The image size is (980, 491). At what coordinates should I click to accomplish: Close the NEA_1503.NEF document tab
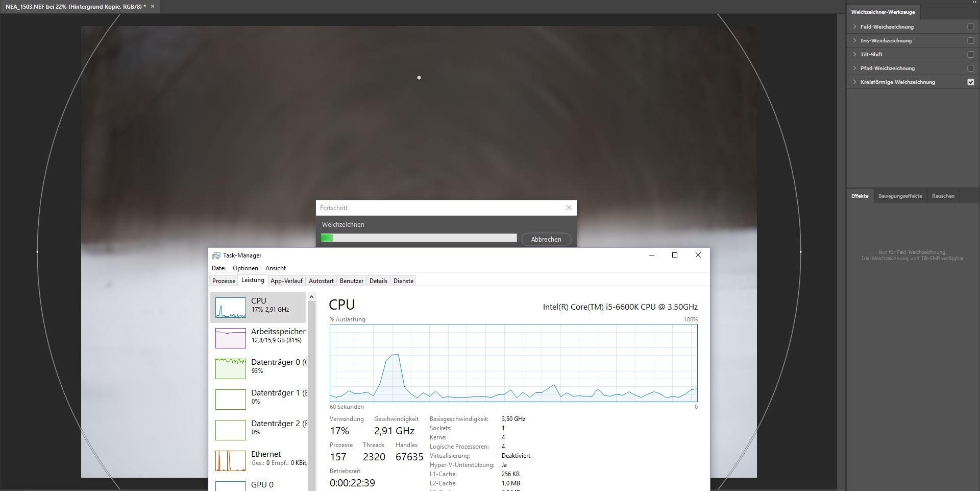(152, 6)
